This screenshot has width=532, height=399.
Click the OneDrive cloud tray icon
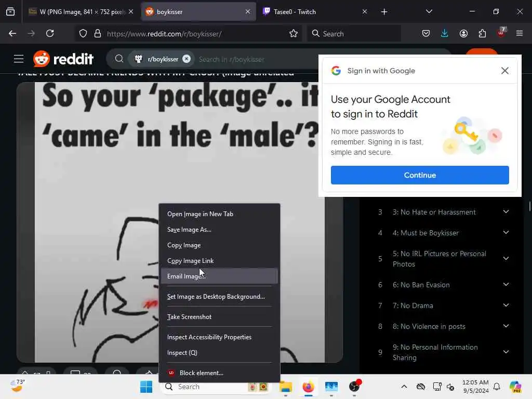[x=421, y=387]
